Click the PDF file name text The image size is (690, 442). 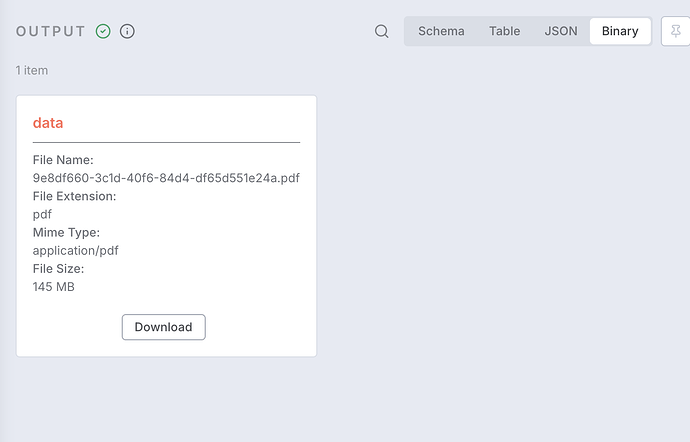tap(166, 178)
